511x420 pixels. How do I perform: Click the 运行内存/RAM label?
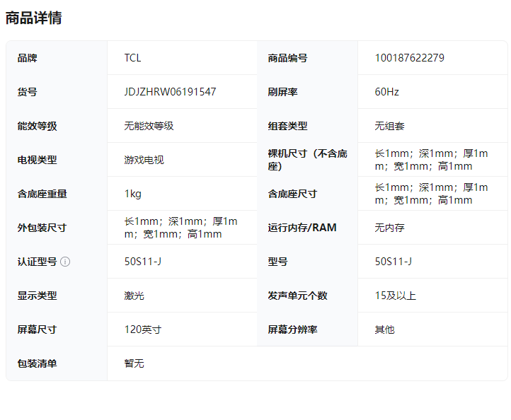point(302,228)
